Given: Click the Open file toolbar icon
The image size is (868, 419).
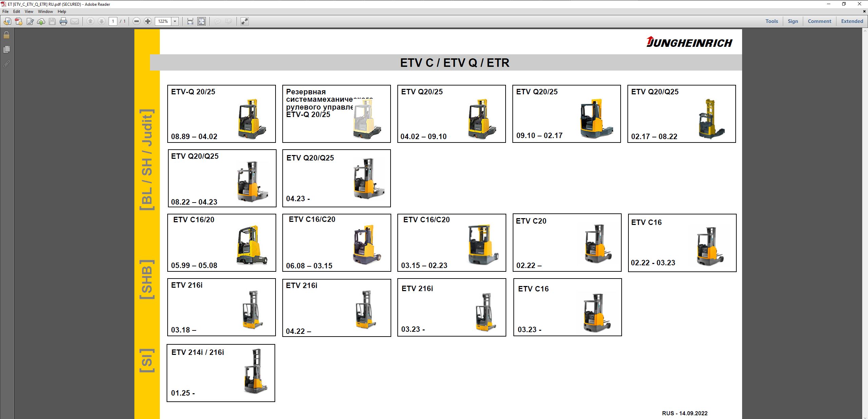Looking at the screenshot, I should click(7, 21).
